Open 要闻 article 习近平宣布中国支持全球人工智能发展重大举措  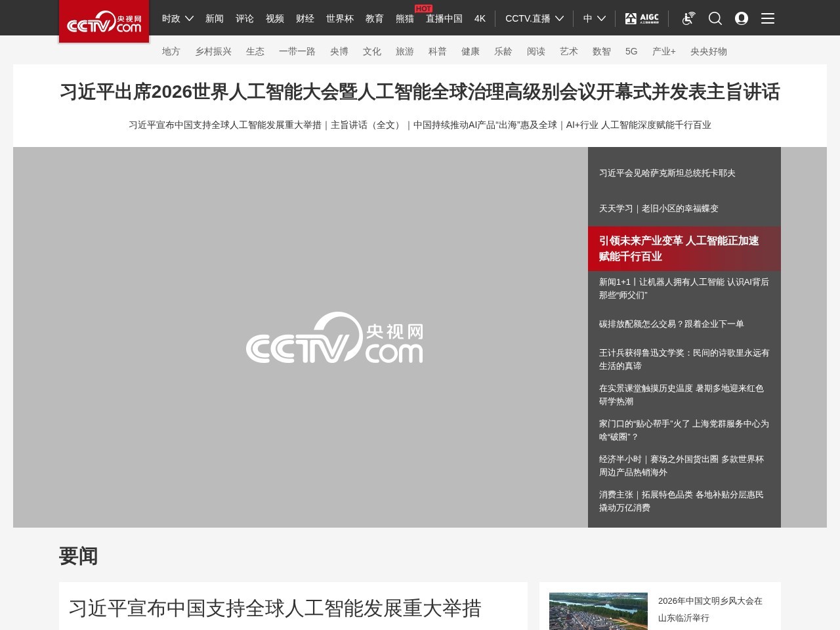pos(275,608)
